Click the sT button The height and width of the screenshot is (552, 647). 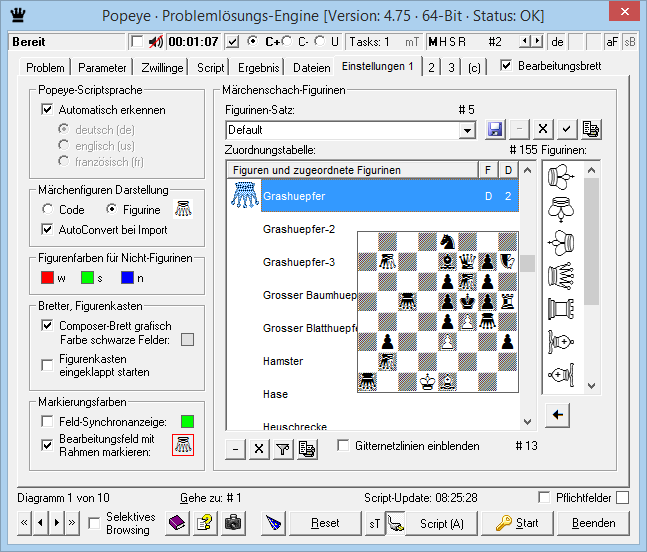374,523
